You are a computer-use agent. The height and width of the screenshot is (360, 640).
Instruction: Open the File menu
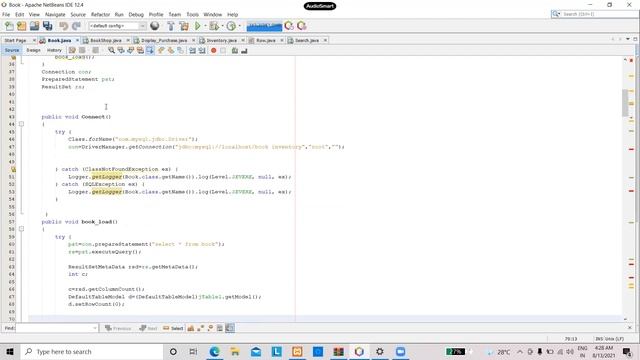point(6,14)
